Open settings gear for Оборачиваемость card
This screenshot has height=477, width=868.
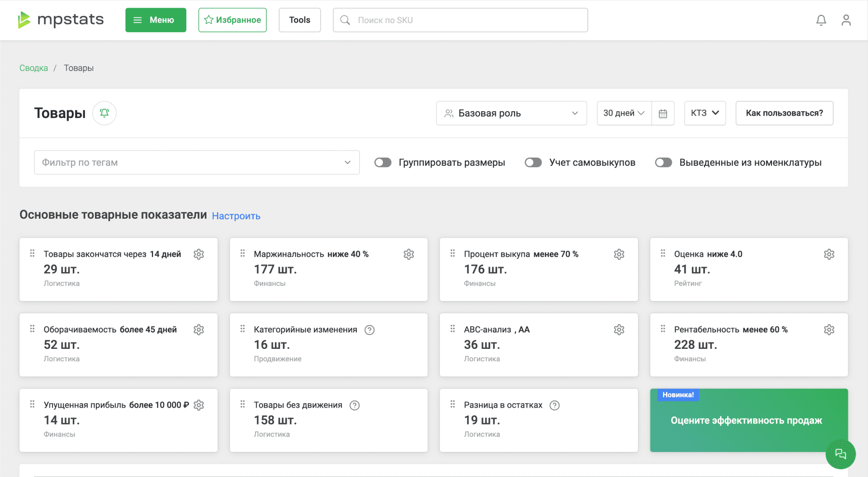pyautogui.click(x=199, y=330)
